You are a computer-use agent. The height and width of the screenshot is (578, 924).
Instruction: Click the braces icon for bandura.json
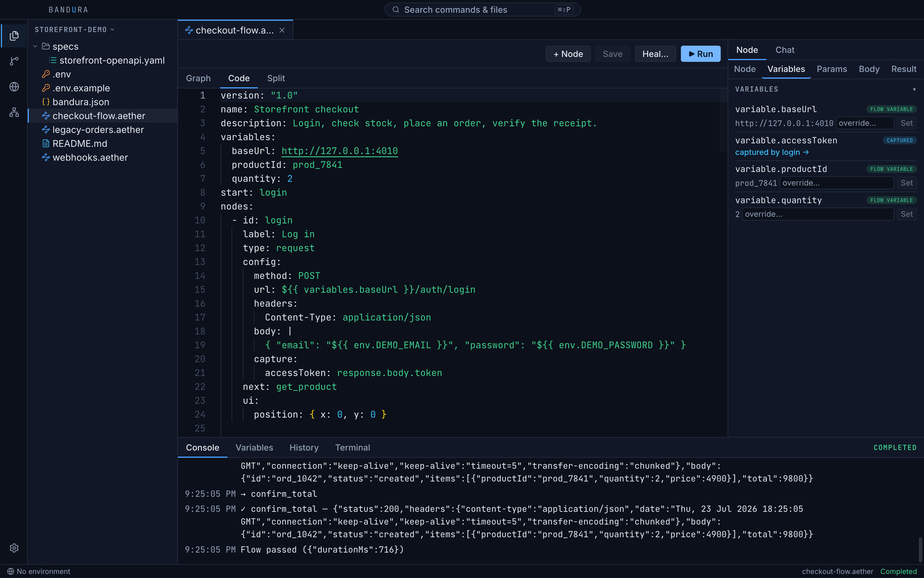click(x=46, y=102)
